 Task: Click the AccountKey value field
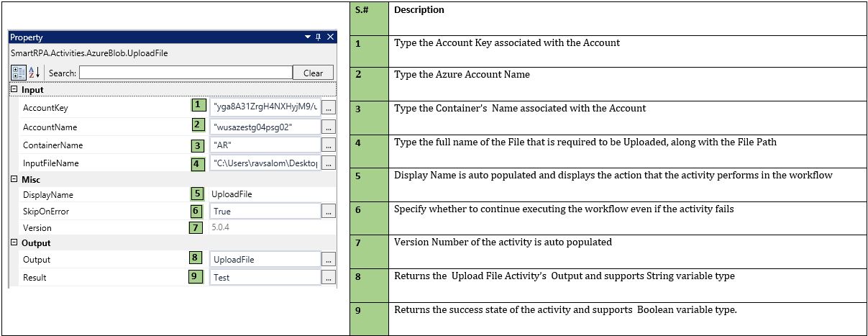pyautogui.click(x=265, y=107)
